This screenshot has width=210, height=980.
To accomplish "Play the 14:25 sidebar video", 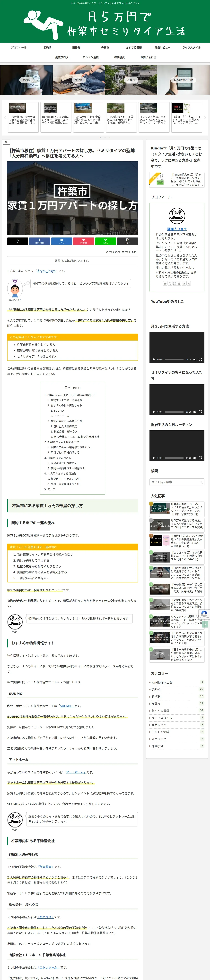I will [154, 359].
